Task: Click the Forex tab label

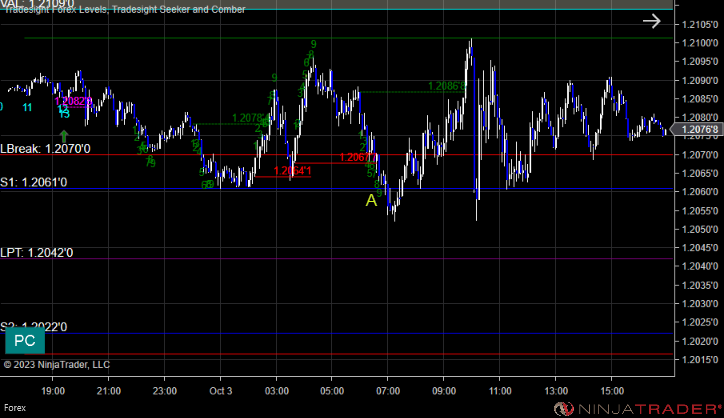Action: [x=15, y=408]
